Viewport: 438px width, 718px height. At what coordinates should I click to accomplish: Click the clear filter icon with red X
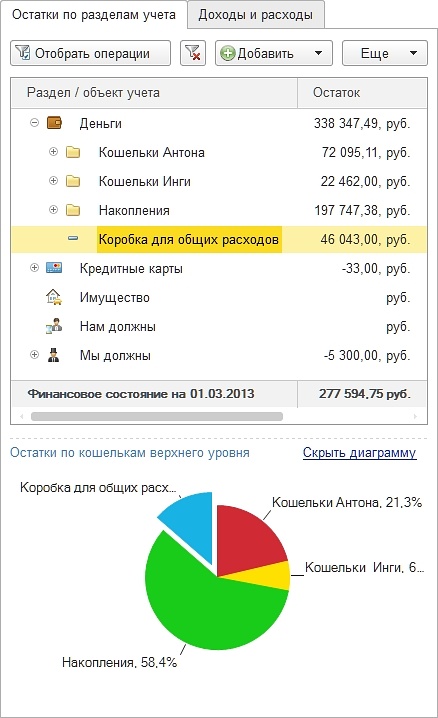(193, 53)
